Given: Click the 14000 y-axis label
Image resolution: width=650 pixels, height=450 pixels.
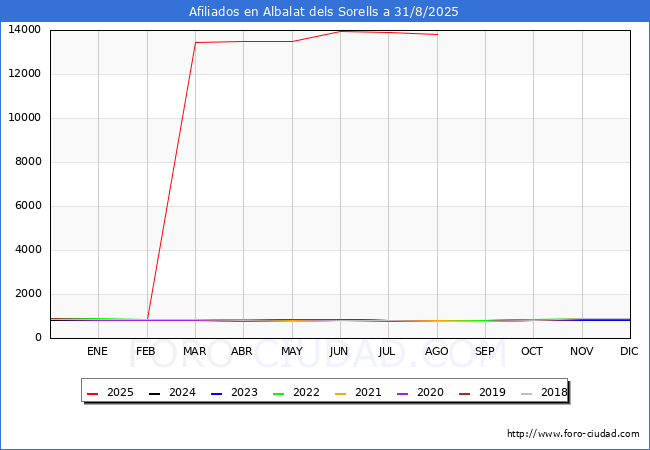Looking at the screenshot, I should tap(24, 30).
